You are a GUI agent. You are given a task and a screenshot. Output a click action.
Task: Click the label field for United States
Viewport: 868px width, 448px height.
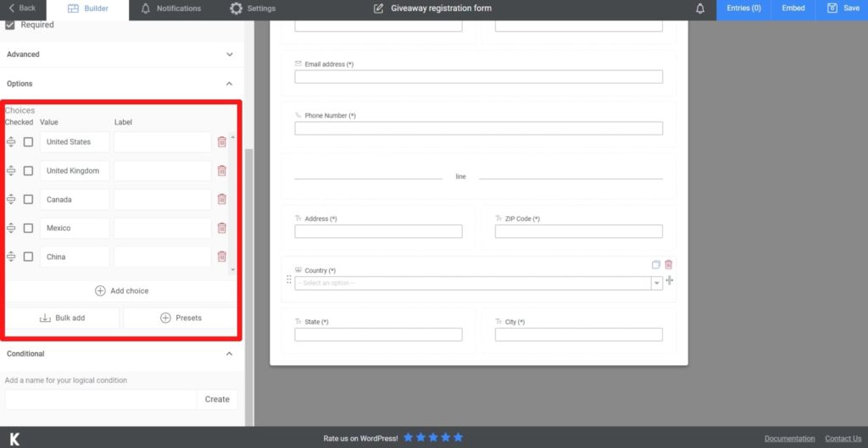coord(162,142)
